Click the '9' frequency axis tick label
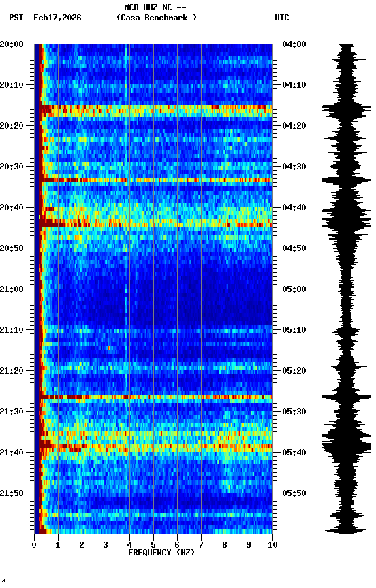This screenshot has width=376, height=588. pyautogui.click(x=249, y=545)
